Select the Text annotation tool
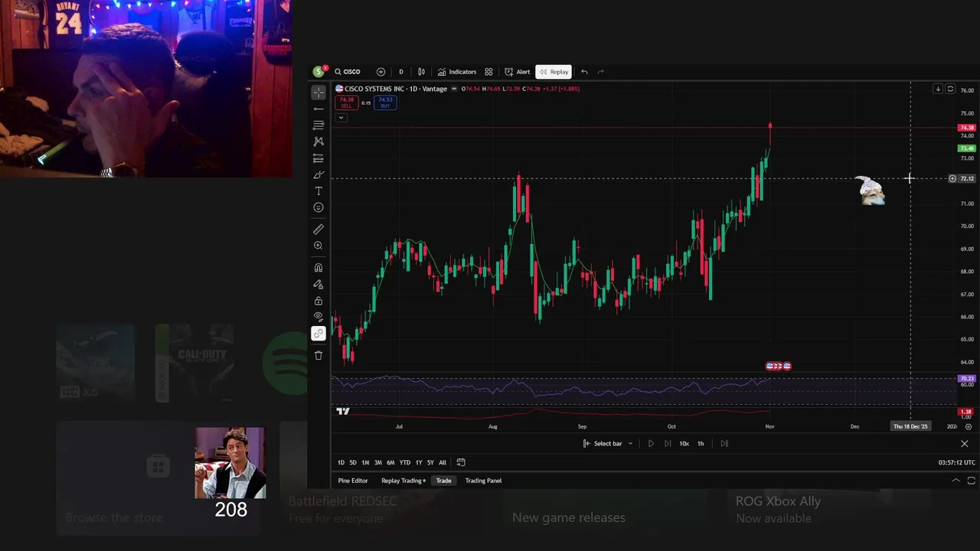Screen dimensions: 980x551 pos(318,191)
